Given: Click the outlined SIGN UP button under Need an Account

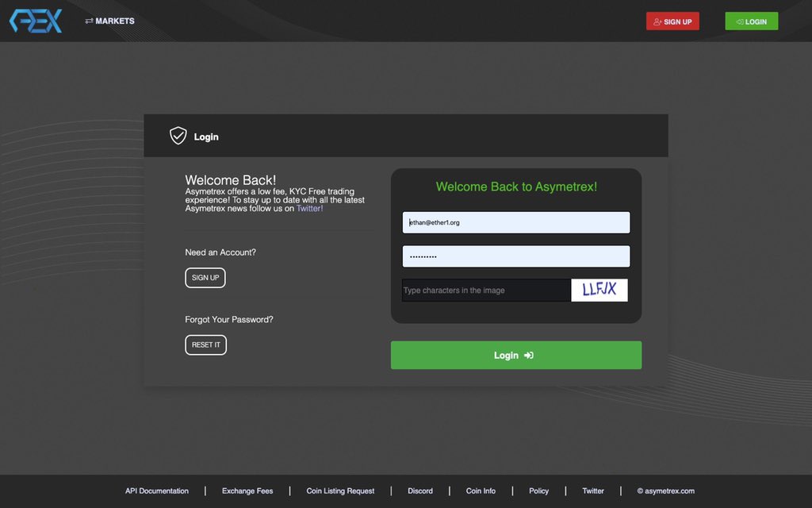Looking at the screenshot, I should (x=205, y=277).
